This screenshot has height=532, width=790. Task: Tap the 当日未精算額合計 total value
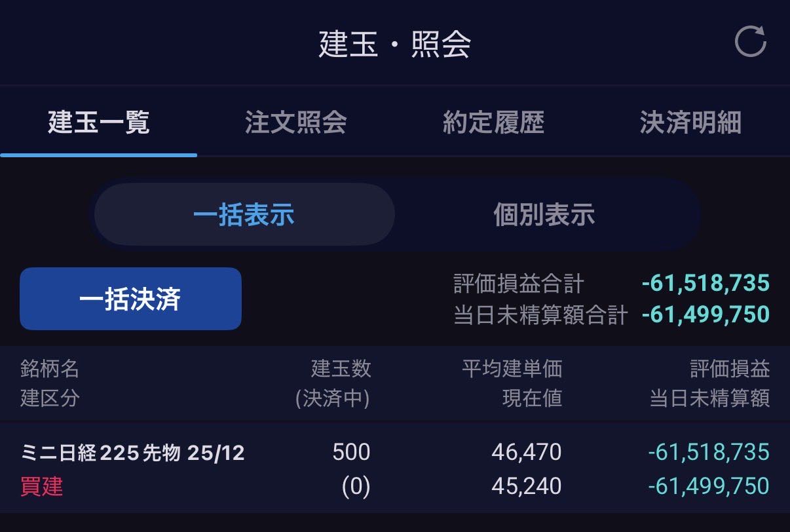(705, 314)
